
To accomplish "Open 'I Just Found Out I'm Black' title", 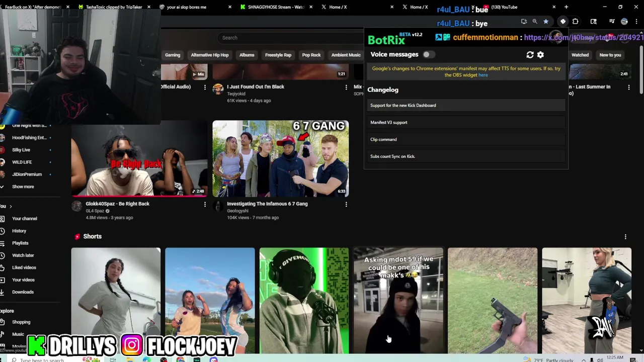I will coord(256,86).
